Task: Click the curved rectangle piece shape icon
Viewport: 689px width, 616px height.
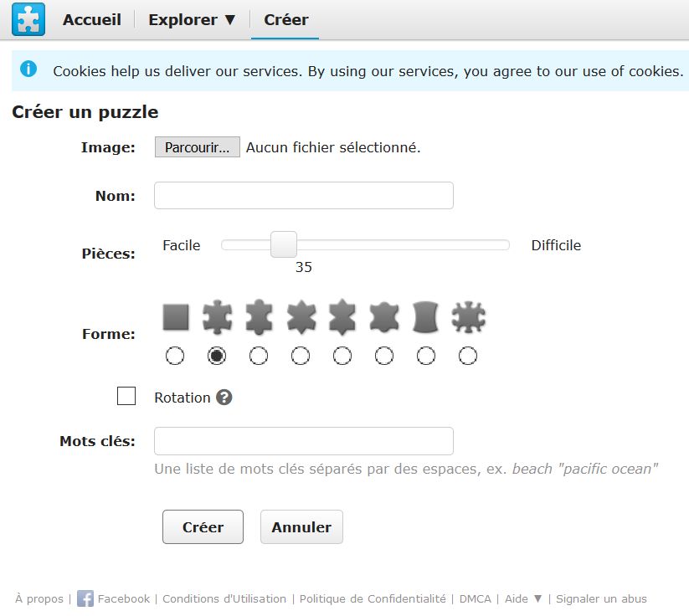Action: pyautogui.click(x=426, y=316)
